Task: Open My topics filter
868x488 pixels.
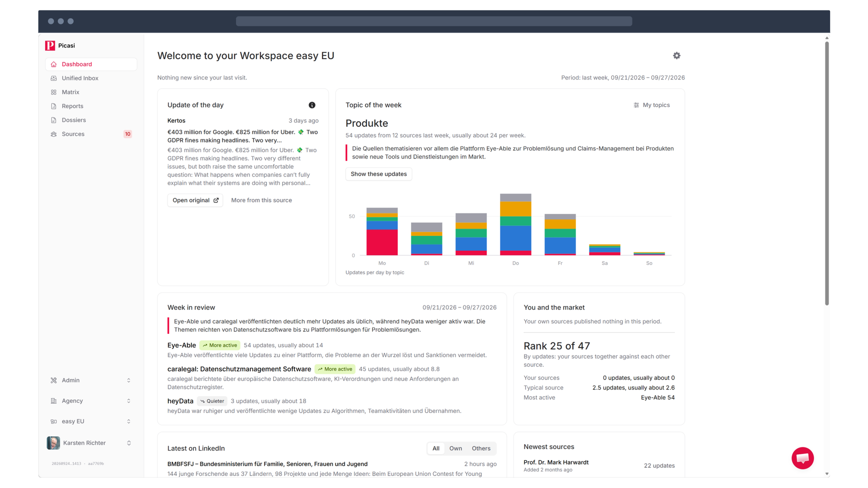Action: (x=651, y=105)
